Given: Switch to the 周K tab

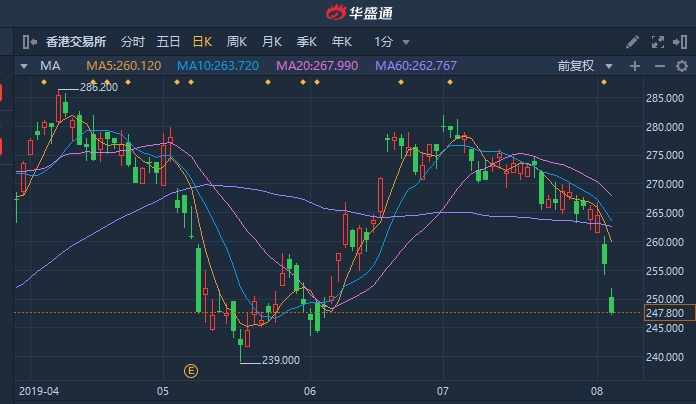Looking at the screenshot, I should click(236, 42).
